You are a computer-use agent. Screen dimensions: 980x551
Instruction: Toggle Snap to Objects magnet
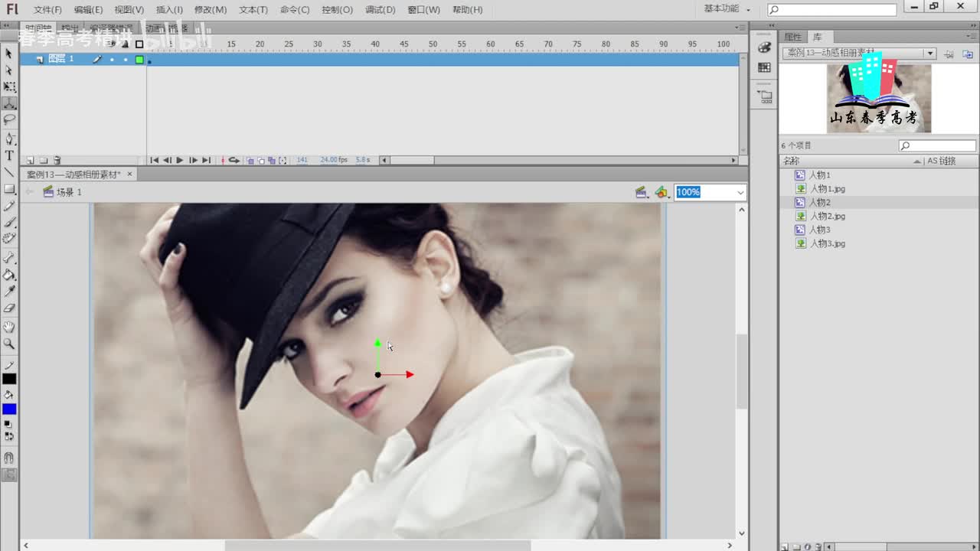click(9, 458)
